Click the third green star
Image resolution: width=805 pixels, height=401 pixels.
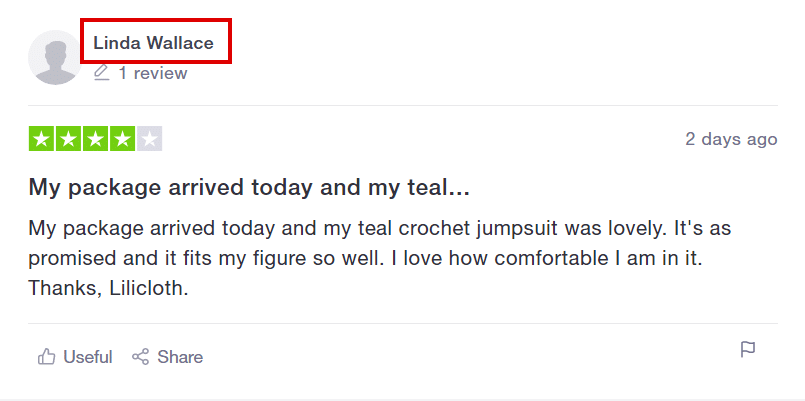tap(95, 139)
